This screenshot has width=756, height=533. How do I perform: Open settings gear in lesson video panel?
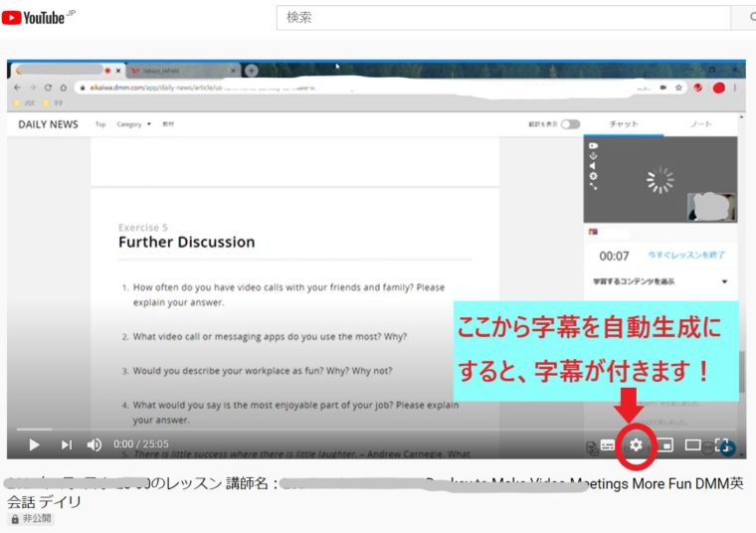tap(593, 176)
